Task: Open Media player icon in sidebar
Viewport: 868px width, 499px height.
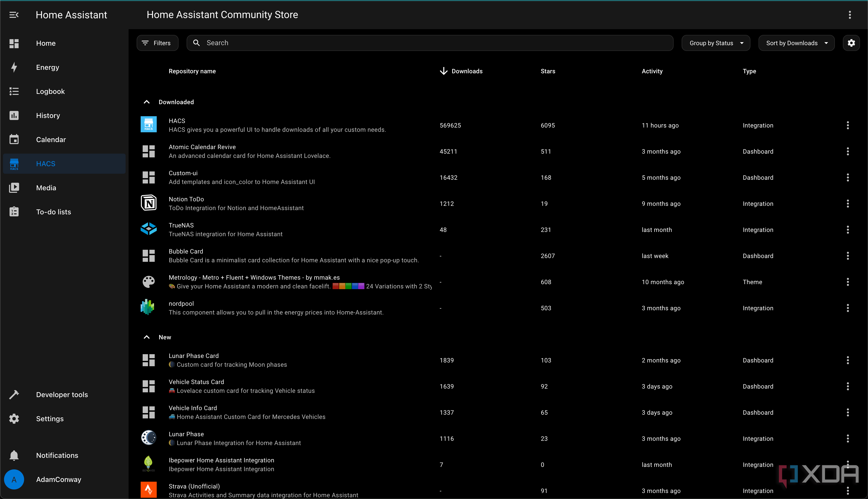Action: [14, 188]
